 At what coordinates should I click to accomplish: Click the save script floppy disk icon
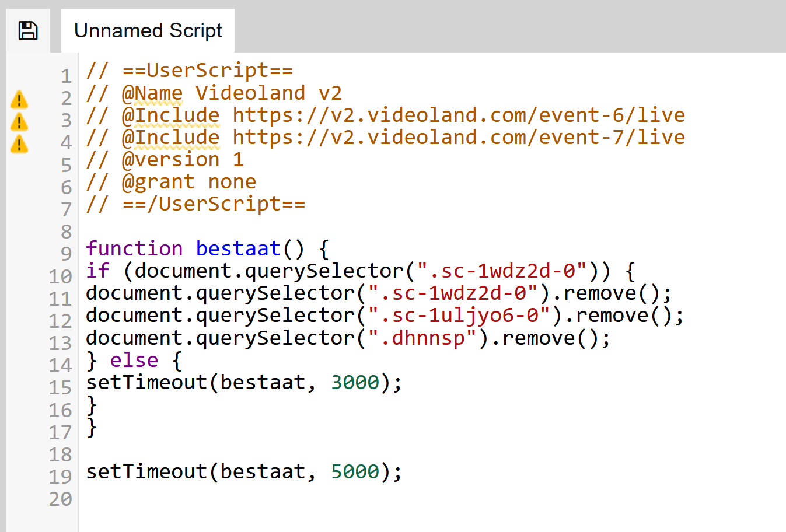pyautogui.click(x=28, y=30)
